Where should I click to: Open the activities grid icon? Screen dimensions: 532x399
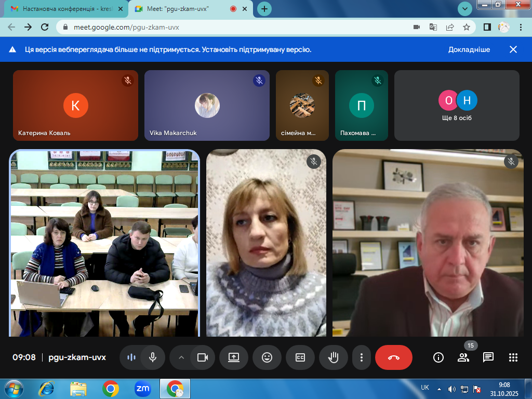[513, 357]
